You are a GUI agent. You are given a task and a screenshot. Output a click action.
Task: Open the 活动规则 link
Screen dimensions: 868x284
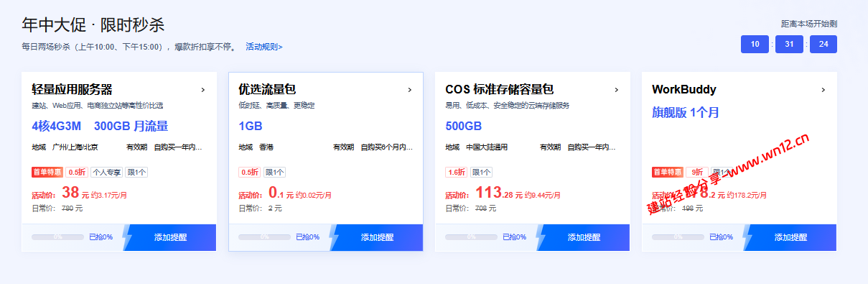tap(264, 47)
